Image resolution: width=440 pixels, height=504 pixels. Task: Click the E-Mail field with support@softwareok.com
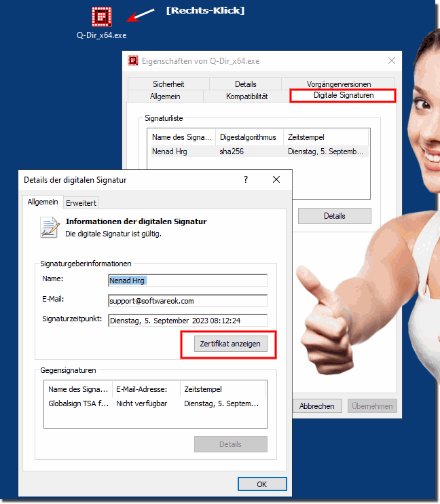[187, 301]
